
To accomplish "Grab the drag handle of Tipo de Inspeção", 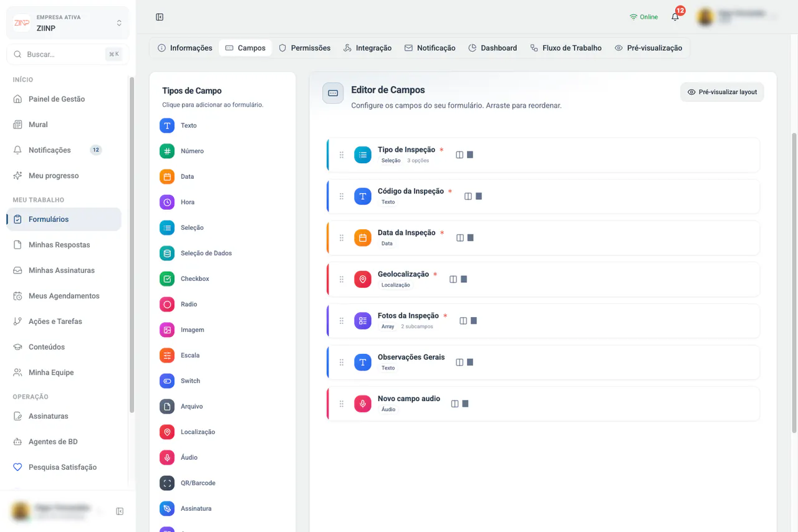I will point(342,154).
